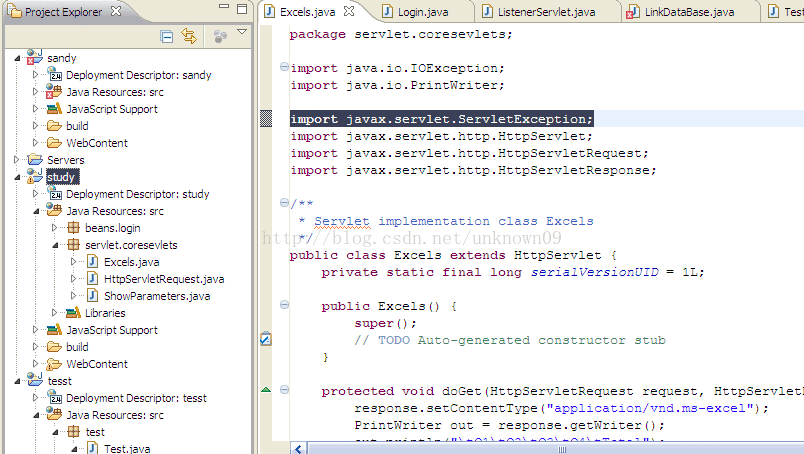The height and width of the screenshot is (454, 804).
Task: Click the sandy project icon
Action: point(34,56)
